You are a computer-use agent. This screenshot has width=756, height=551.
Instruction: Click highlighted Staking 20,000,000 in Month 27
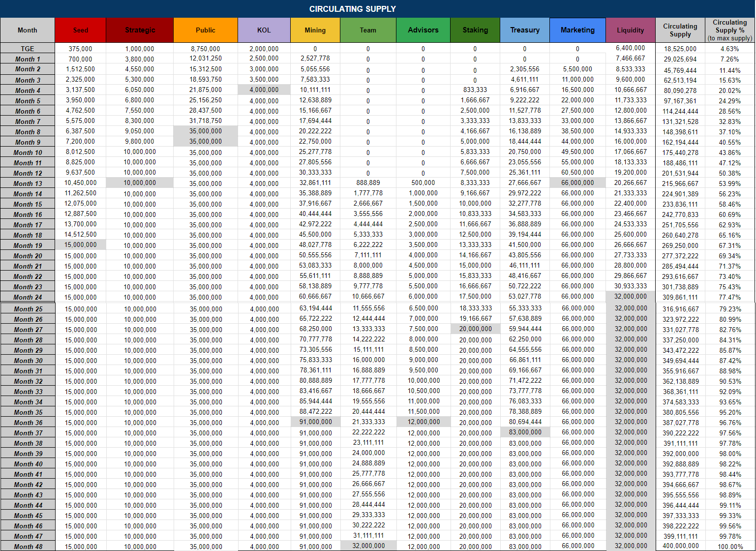click(475, 329)
